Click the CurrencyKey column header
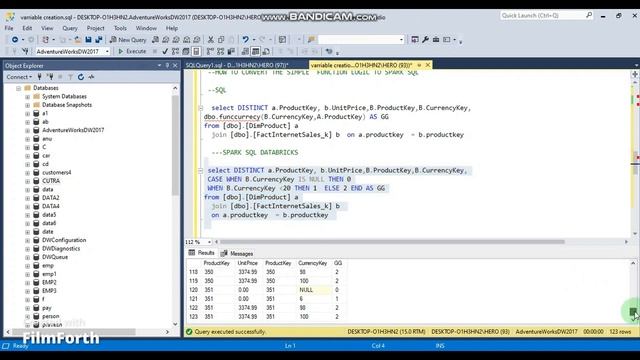This screenshot has height=360, width=640. [x=312, y=263]
